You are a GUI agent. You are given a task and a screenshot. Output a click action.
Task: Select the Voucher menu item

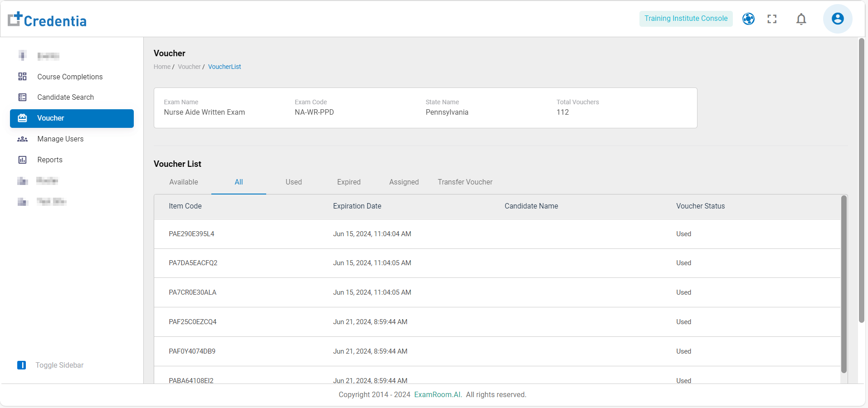click(x=72, y=118)
